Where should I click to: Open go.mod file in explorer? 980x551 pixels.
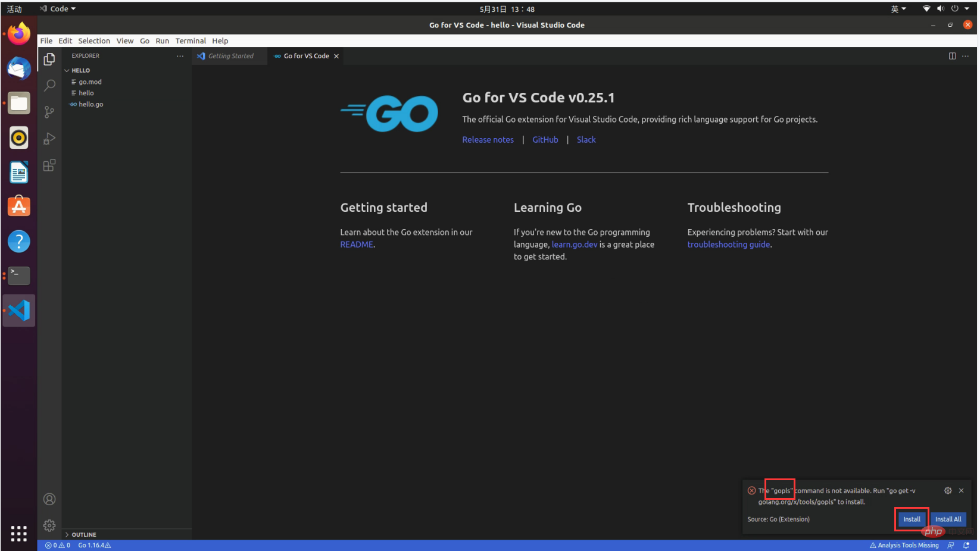click(x=127, y=82)
